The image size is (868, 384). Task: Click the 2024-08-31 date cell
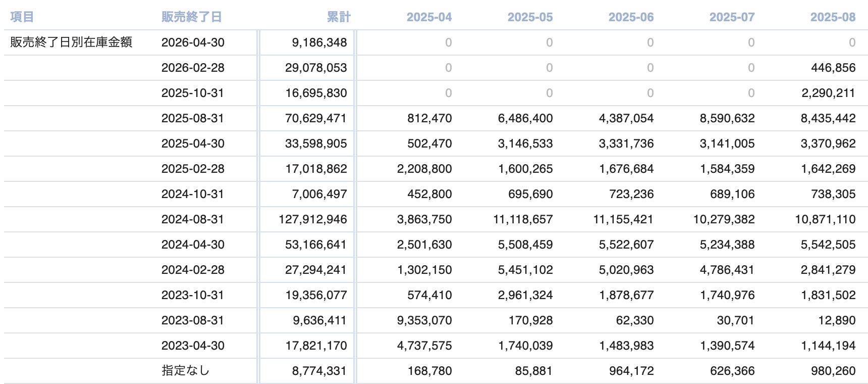tap(193, 219)
